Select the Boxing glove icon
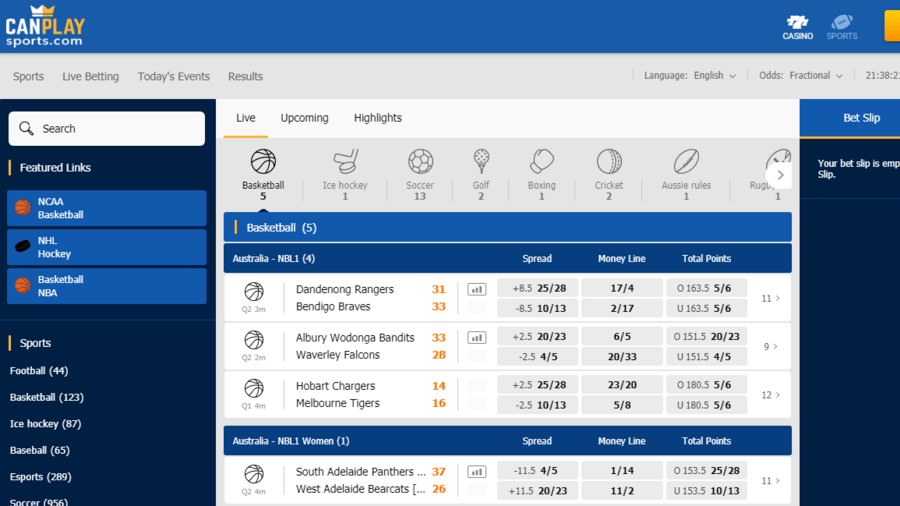 542,162
